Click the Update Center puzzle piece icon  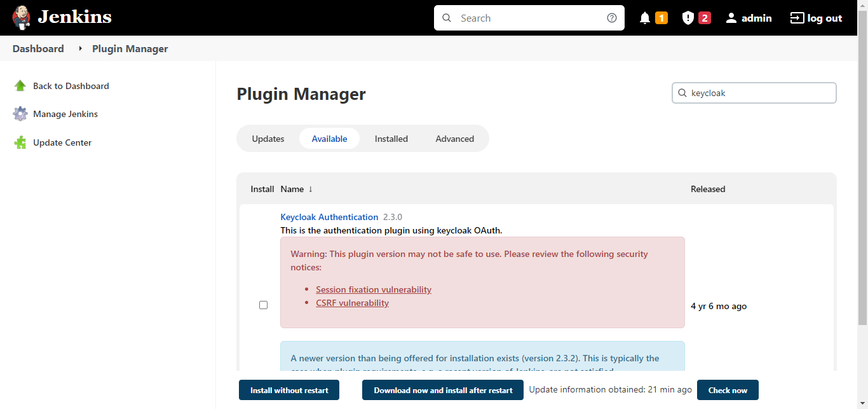point(20,142)
